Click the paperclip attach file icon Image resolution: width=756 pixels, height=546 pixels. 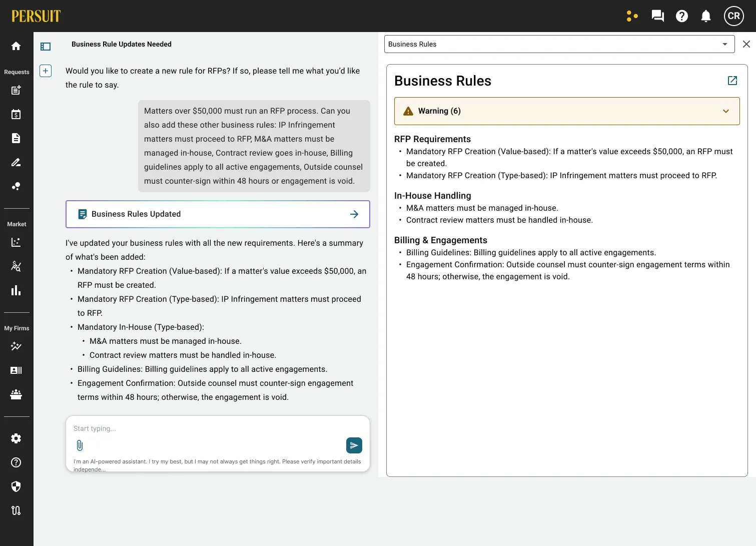pos(80,445)
